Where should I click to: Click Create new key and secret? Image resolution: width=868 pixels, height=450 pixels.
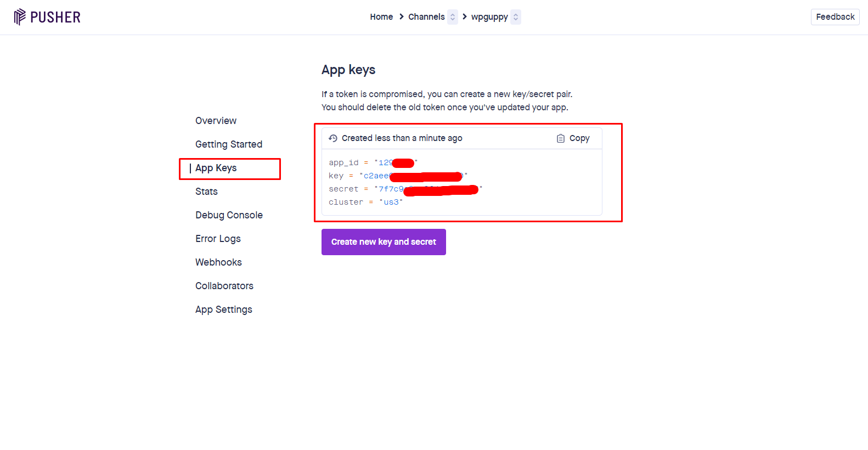point(384,242)
